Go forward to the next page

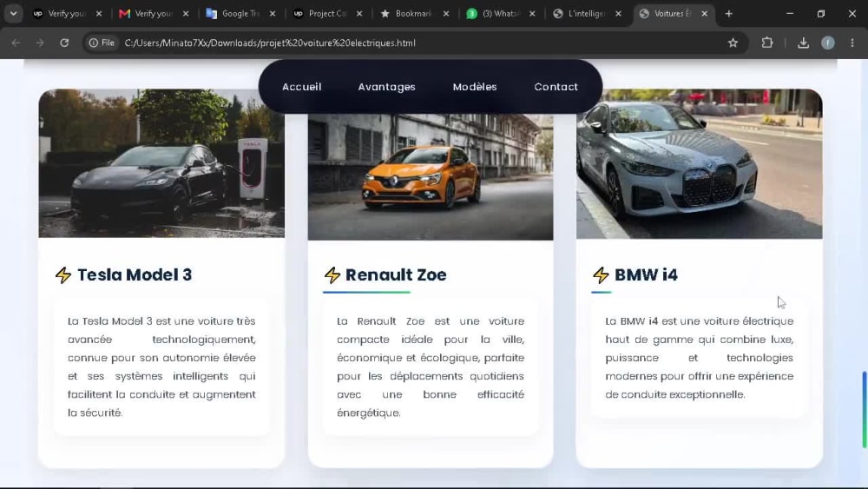tap(40, 43)
